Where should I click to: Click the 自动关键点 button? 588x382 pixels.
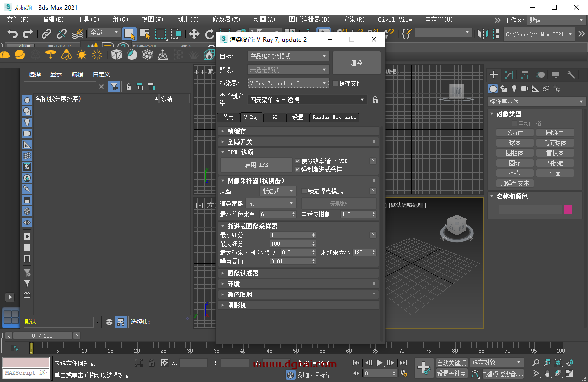click(x=452, y=363)
